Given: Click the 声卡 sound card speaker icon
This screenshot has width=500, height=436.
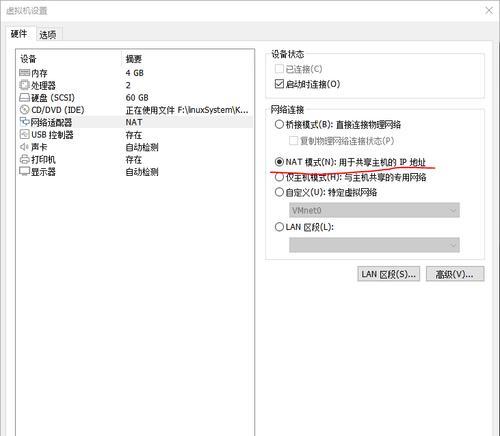Looking at the screenshot, I should [x=24, y=147].
